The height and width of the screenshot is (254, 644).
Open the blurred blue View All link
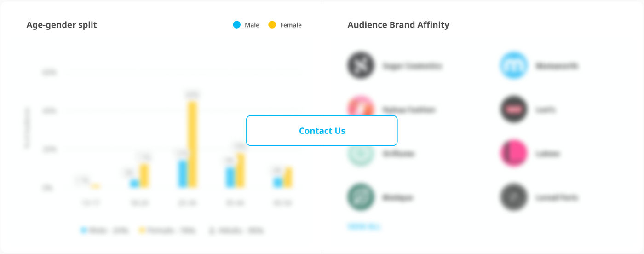[x=364, y=226]
